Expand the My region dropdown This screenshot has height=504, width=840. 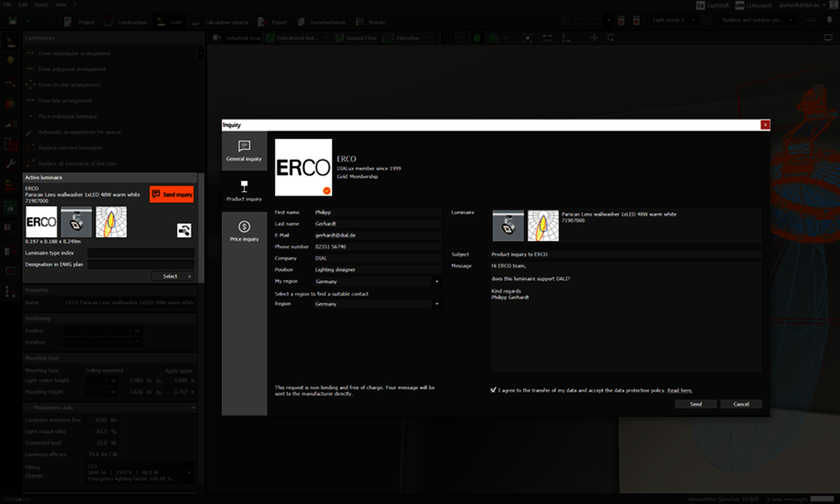point(437,282)
